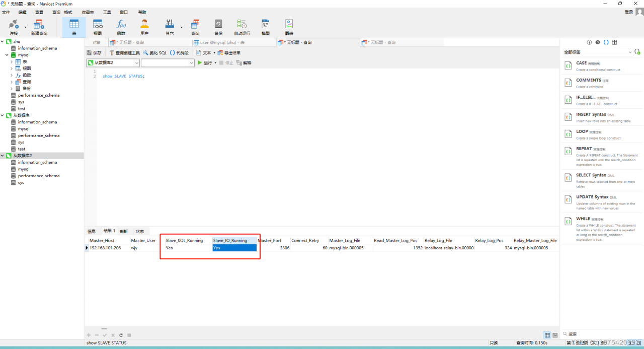Open the 图表 charts toolbar icon
The width and height of the screenshot is (644, 349).
(289, 27)
